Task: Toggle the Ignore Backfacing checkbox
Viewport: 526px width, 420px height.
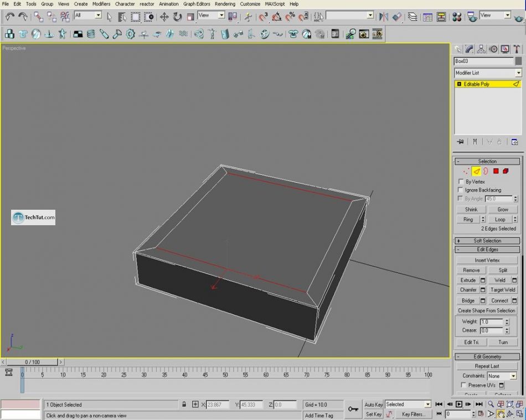Action: click(x=461, y=190)
